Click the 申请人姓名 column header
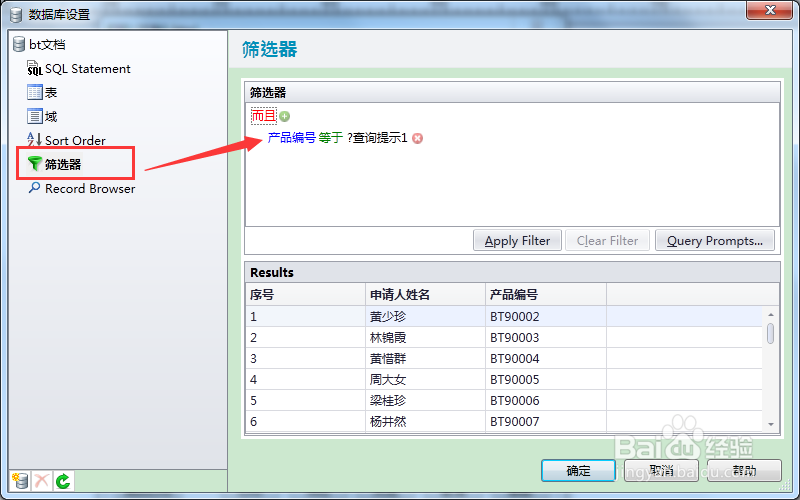The width and height of the screenshot is (800, 500). point(426,294)
